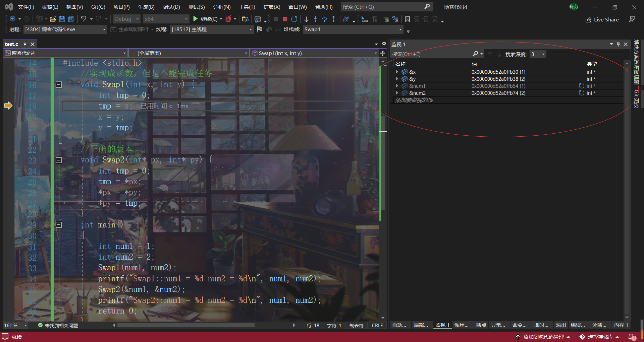Open the Swap1(int x, int y) member dropdown
This screenshot has width=644, height=342.
(314, 53)
